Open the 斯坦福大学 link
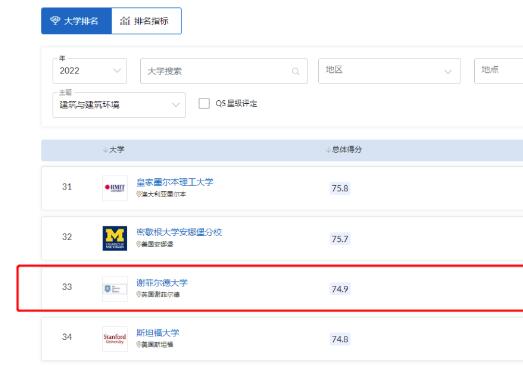The height and width of the screenshot is (365, 523). click(158, 333)
